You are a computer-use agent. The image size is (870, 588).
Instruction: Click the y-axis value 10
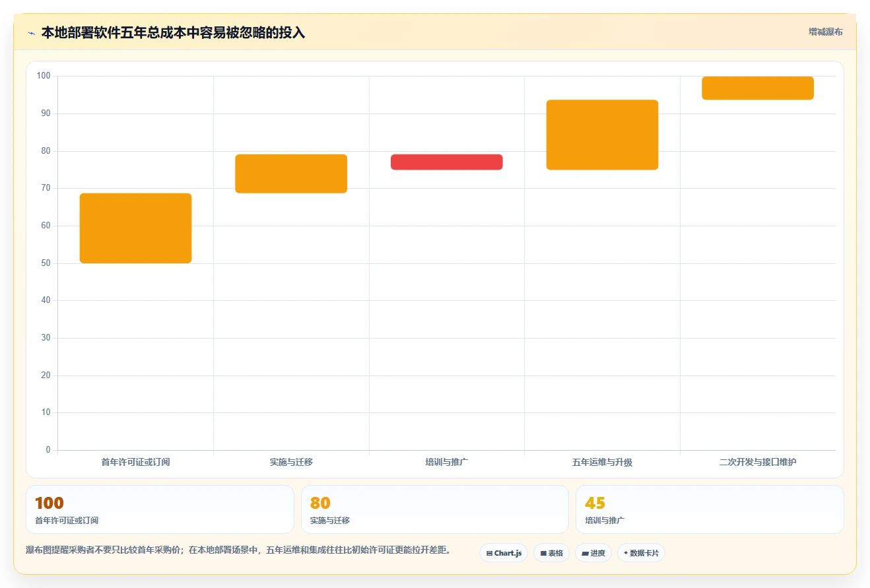pos(46,412)
